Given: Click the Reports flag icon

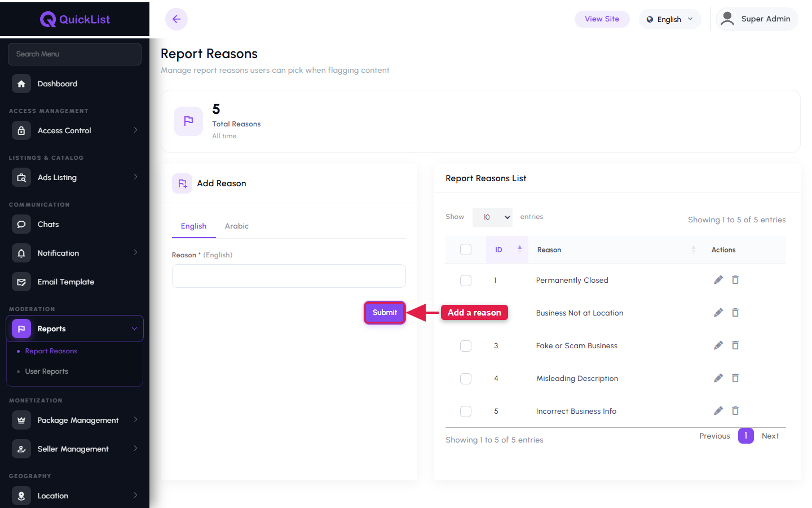Looking at the screenshot, I should 21,329.
